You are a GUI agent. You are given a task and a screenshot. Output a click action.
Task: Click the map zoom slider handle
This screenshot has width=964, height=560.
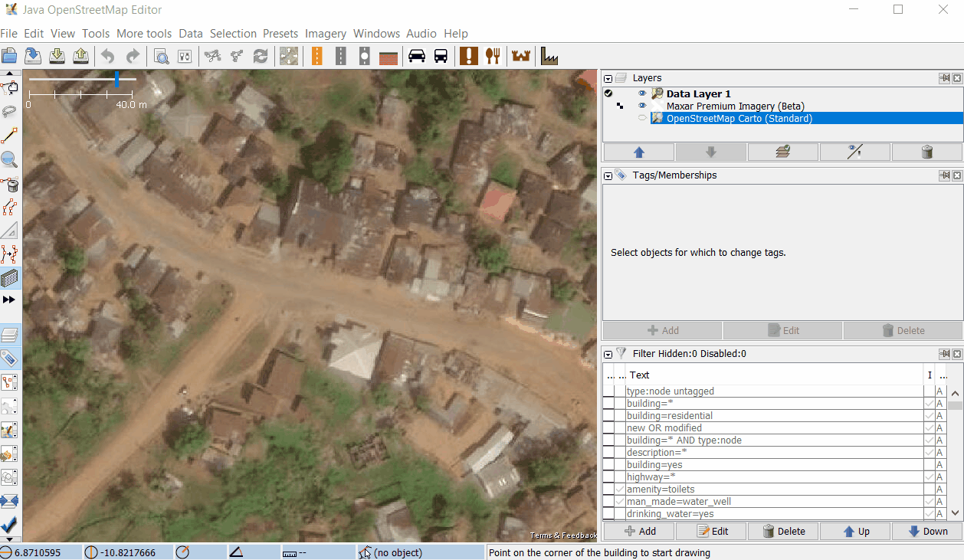tap(116, 79)
